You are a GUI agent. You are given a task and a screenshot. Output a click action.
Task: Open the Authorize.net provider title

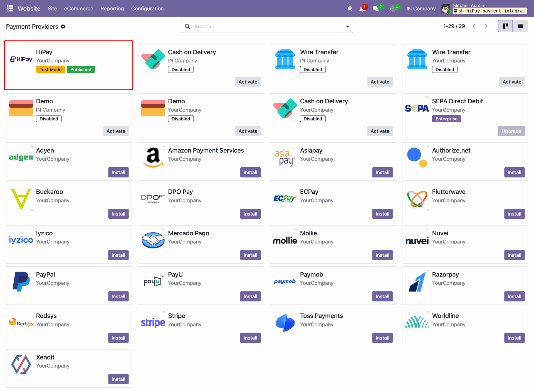pos(451,150)
